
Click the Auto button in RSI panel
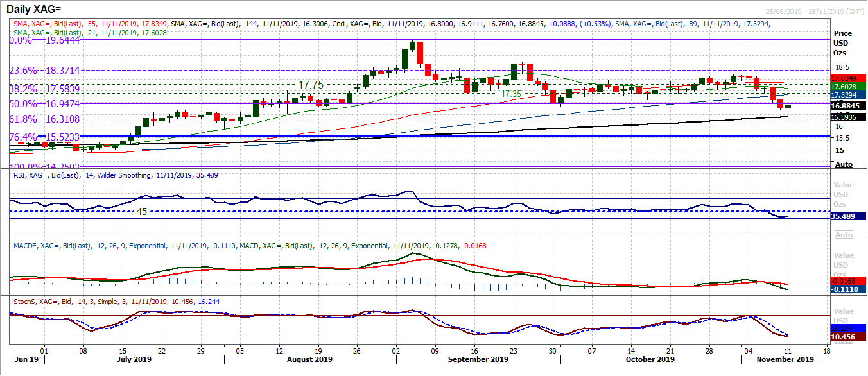(843, 235)
